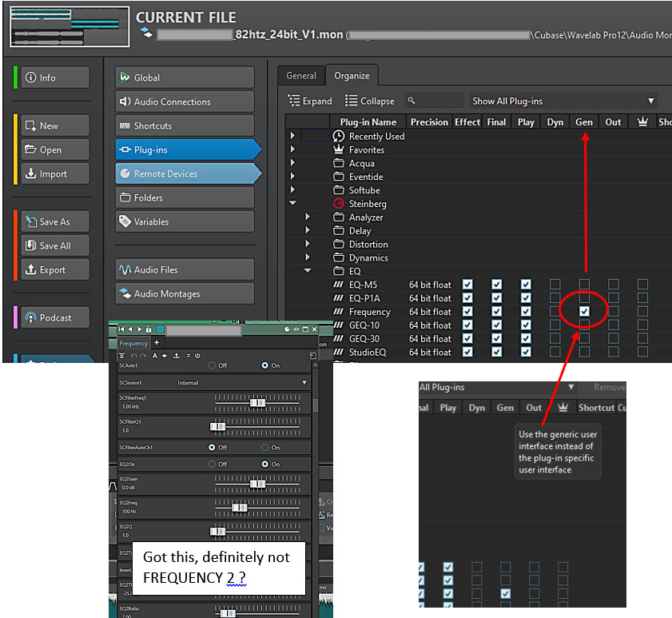The image size is (672, 618).
Task: Click the plug-in search field
Action: [434, 101]
